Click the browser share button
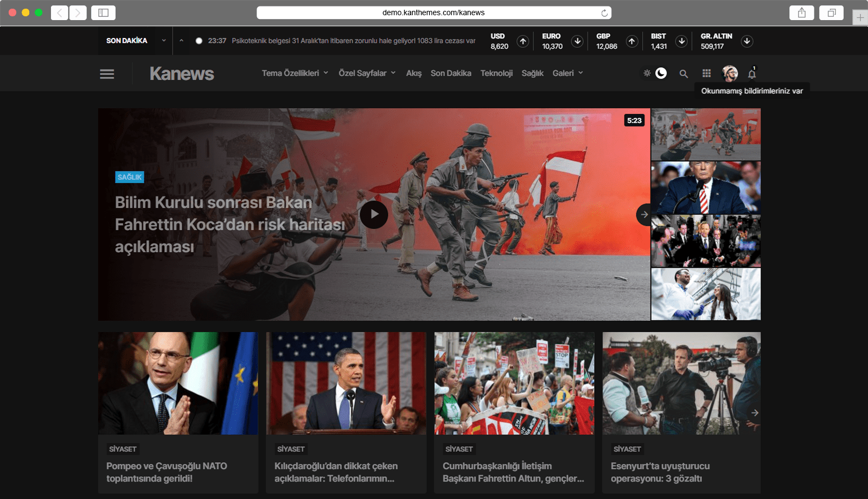 (x=802, y=12)
